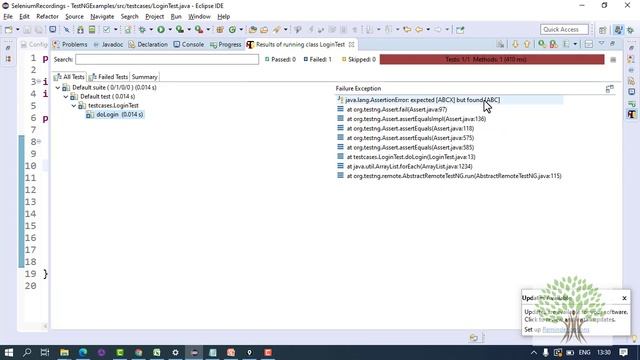640x360 pixels.
Task: Open the Refactor menu
Action: [47, 16]
